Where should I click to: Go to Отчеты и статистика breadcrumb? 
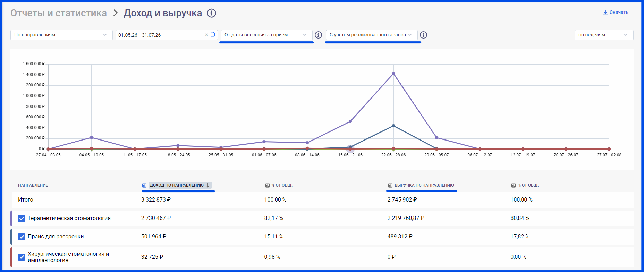[59, 13]
